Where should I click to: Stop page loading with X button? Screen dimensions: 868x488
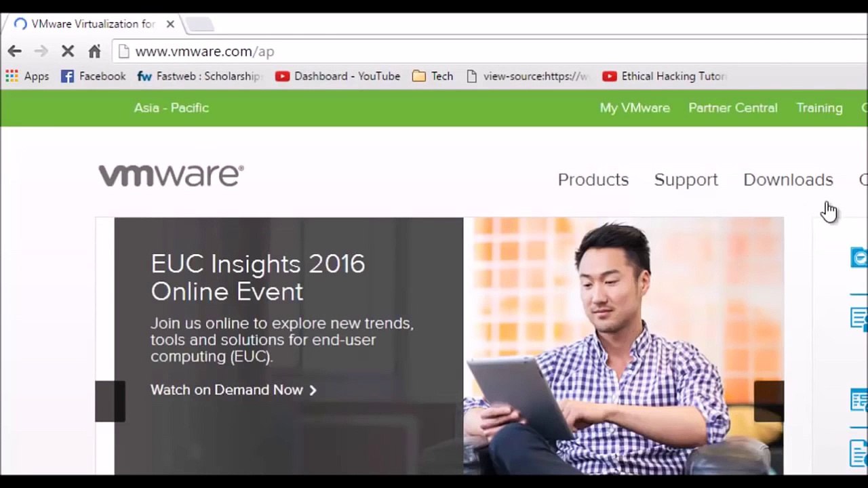68,52
